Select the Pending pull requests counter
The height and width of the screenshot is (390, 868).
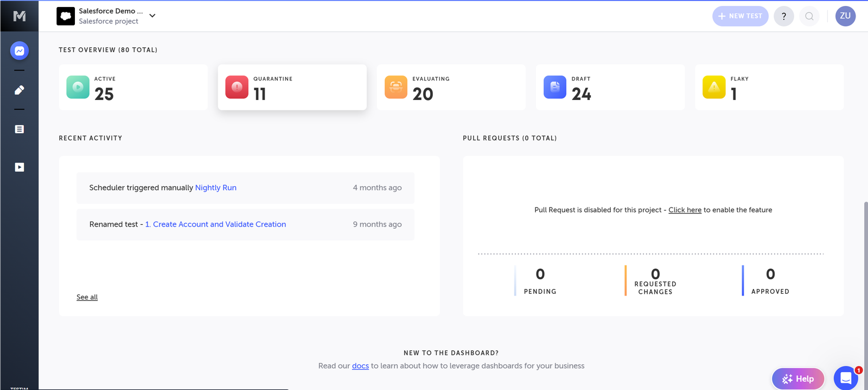point(540,281)
